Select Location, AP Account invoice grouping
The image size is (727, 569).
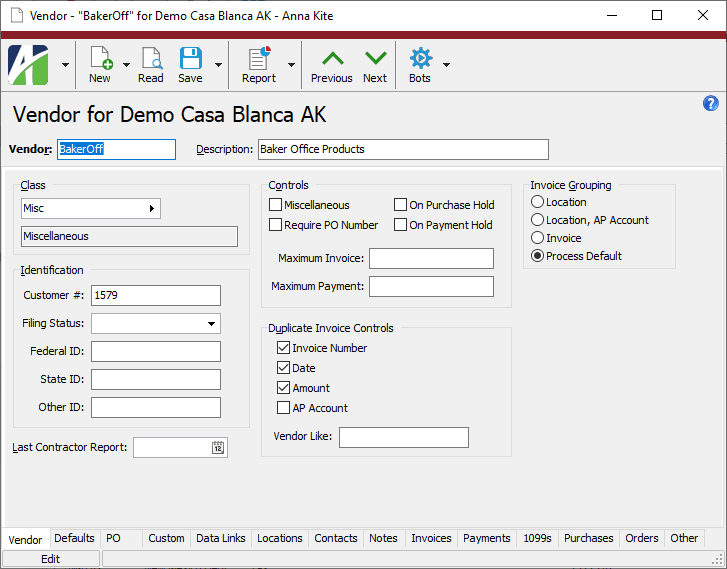538,220
